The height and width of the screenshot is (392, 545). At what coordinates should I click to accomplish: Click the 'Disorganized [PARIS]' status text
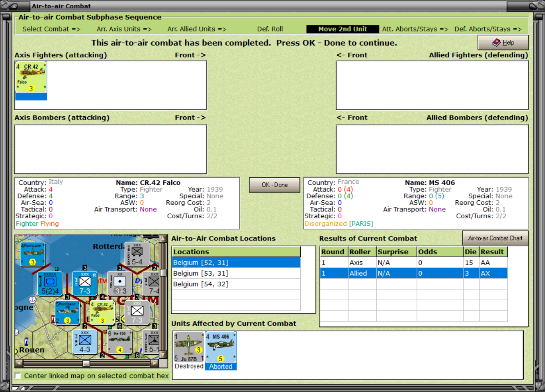(339, 224)
